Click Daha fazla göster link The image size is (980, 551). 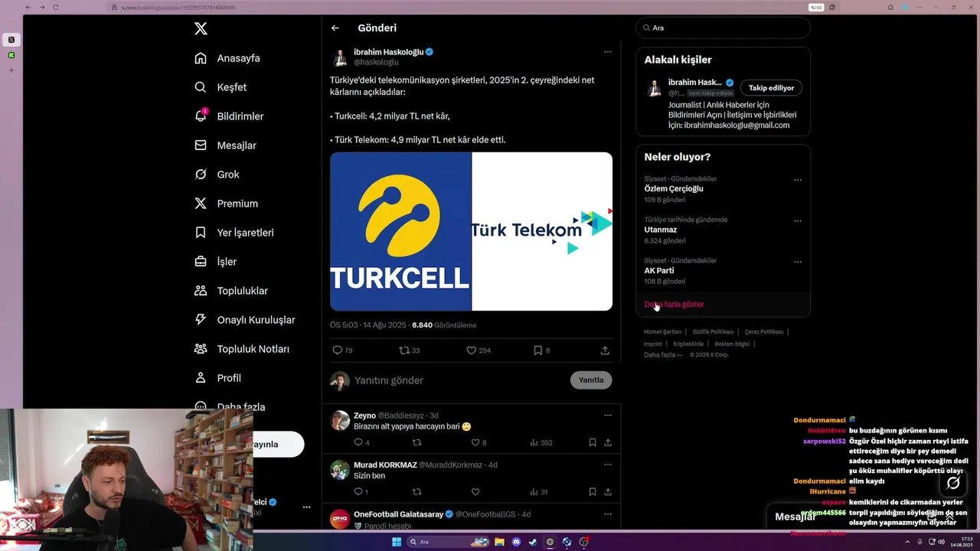(x=675, y=305)
